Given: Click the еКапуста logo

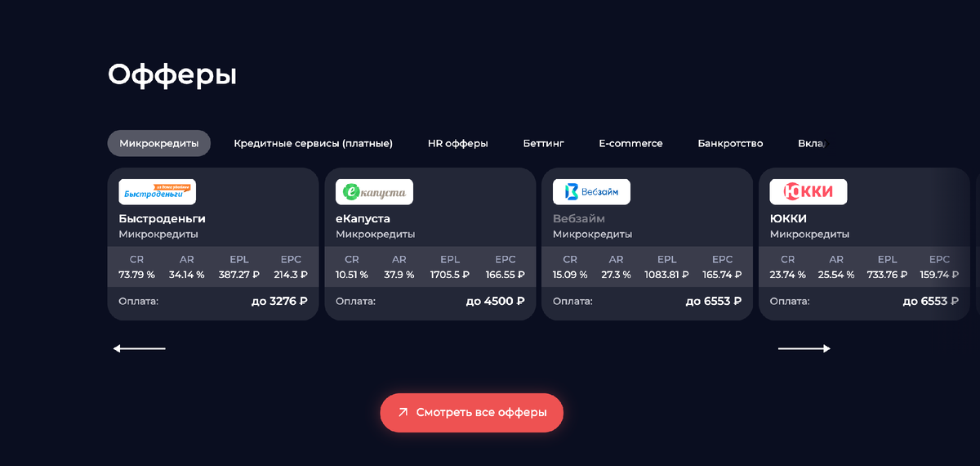Looking at the screenshot, I should pos(374,192).
